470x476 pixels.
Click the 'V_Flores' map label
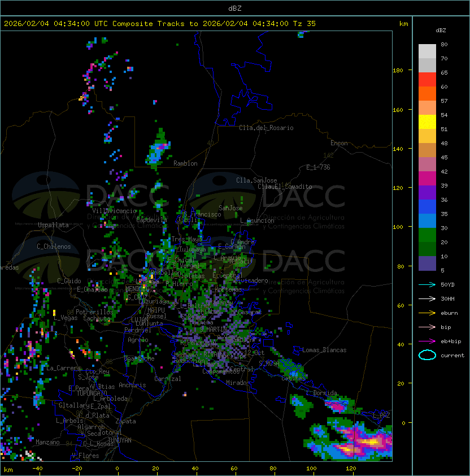85,456
